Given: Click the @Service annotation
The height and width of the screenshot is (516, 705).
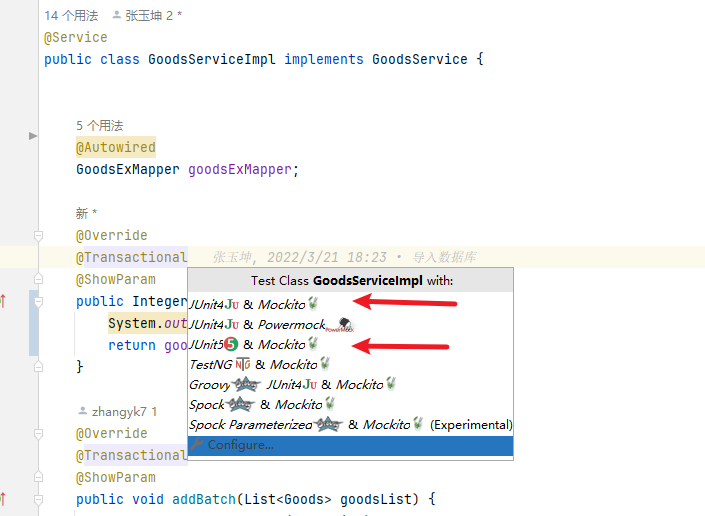Looking at the screenshot, I should pyautogui.click(x=76, y=37).
